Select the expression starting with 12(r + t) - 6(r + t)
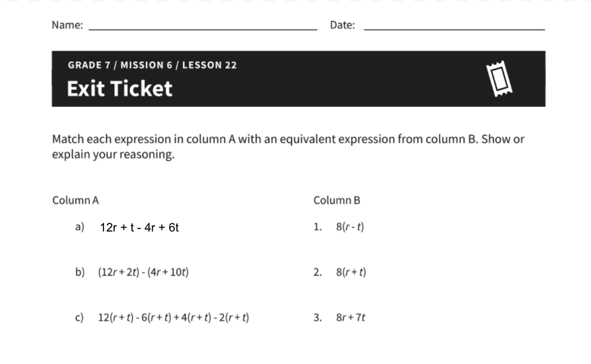This screenshot has width=591, height=364. point(173,317)
